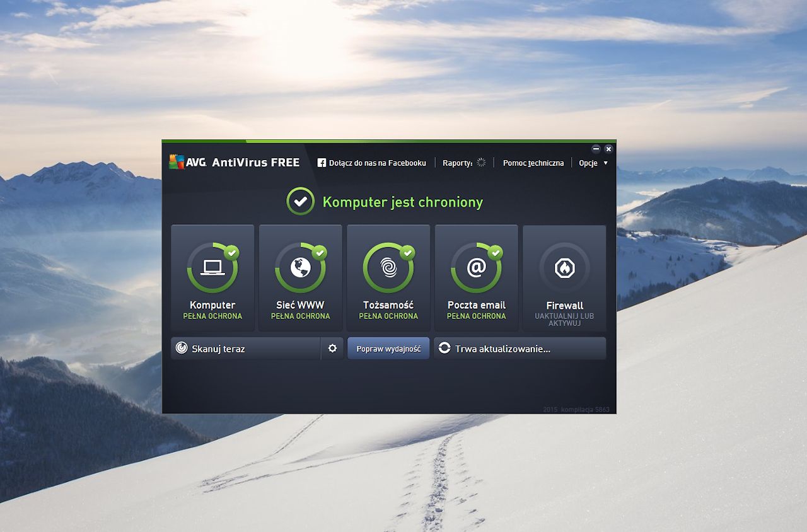Open the Poczta email protection tile
The image size is (807, 532).
click(477, 278)
